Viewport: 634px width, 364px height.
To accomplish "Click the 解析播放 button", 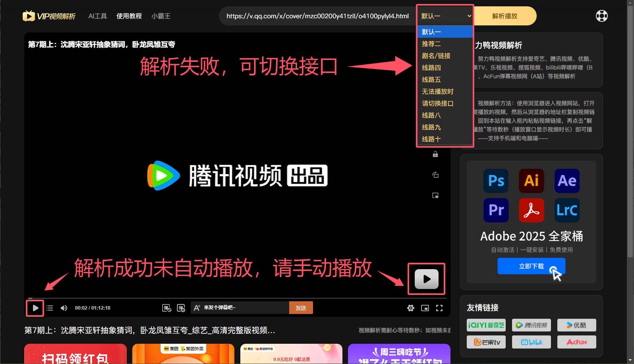I will pos(504,16).
